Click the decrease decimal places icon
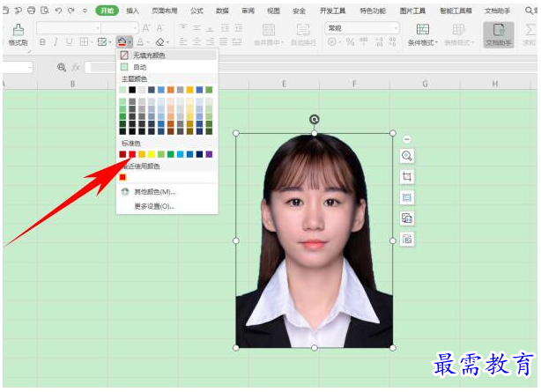 point(392,42)
